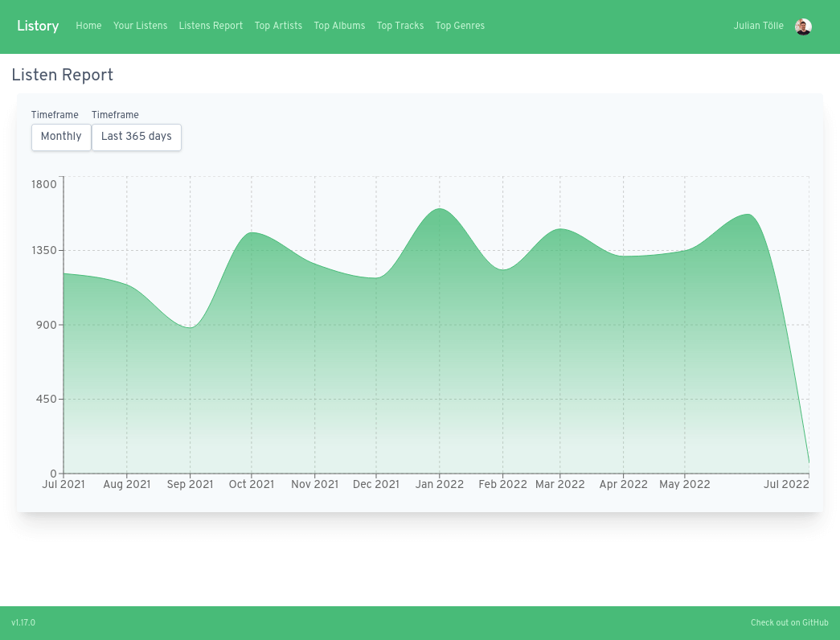This screenshot has width=840, height=640.
Task: Go to the Home page
Action: [88, 26]
